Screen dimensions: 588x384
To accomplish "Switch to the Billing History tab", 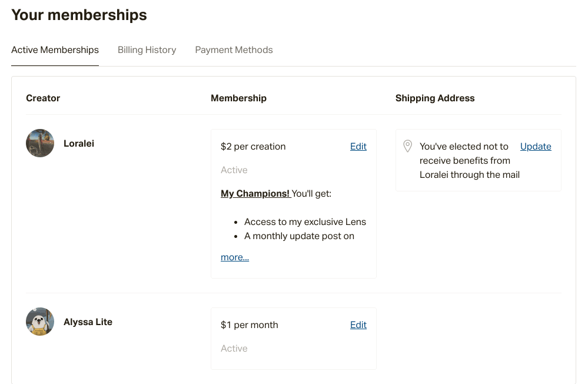I will [147, 50].
